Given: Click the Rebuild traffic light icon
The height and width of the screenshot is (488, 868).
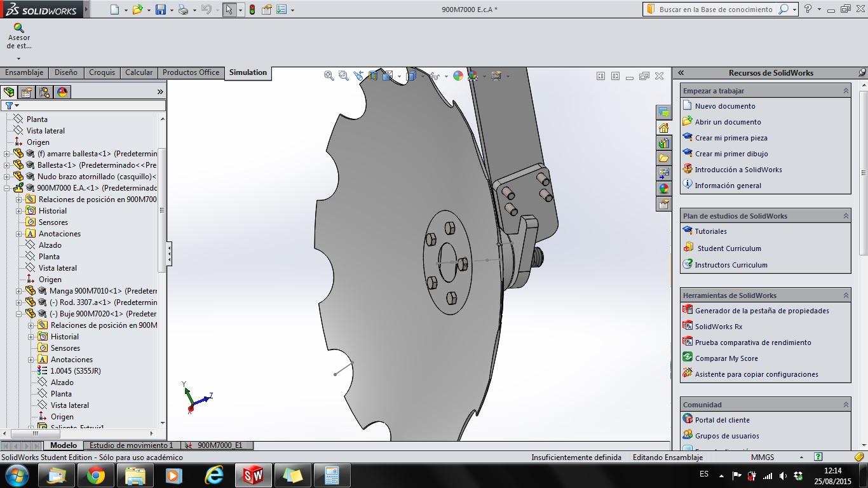Looking at the screenshot, I should 252,10.
